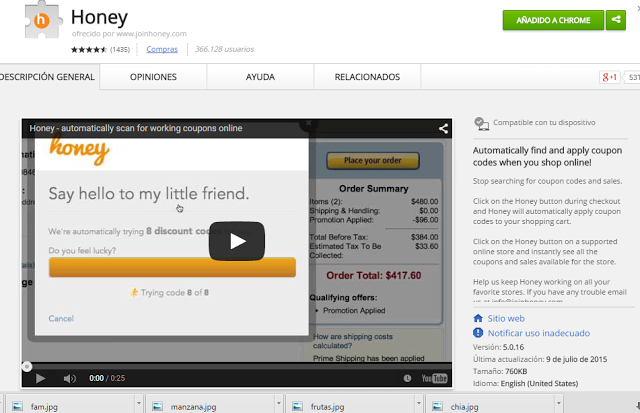Click the 'Tamaño: 760KB' text
Viewport: 640px width, 413px height.
tap(500, 371)
